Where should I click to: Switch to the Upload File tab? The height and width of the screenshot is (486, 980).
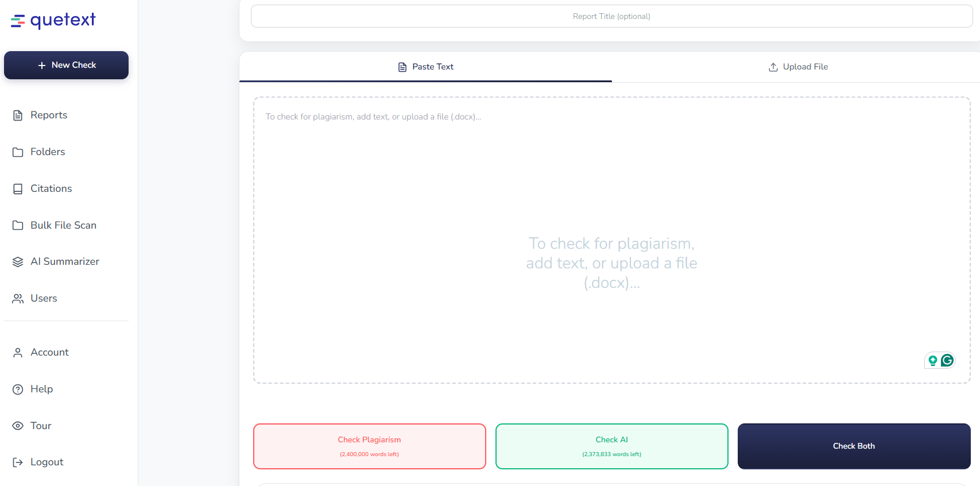click(798, 67)
